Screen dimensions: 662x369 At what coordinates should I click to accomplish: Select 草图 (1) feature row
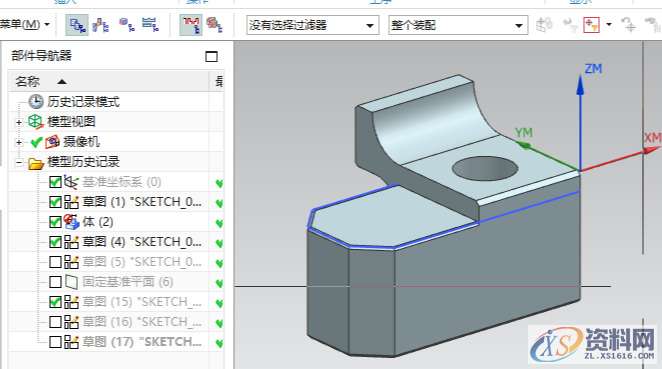[x=142, y=202]
